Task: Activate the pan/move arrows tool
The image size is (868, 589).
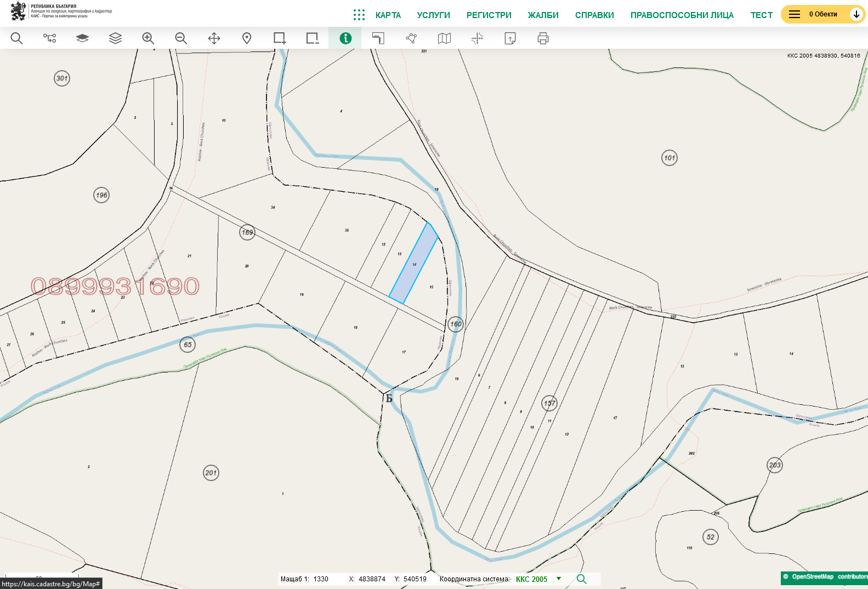Action: (214, 38)
